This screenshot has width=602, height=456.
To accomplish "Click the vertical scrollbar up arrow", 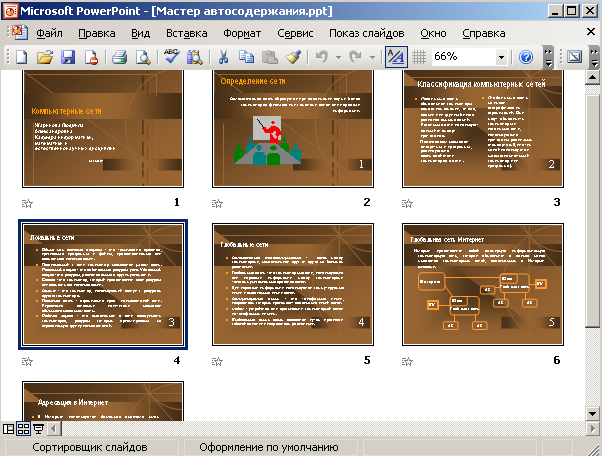I will point(592,78).
